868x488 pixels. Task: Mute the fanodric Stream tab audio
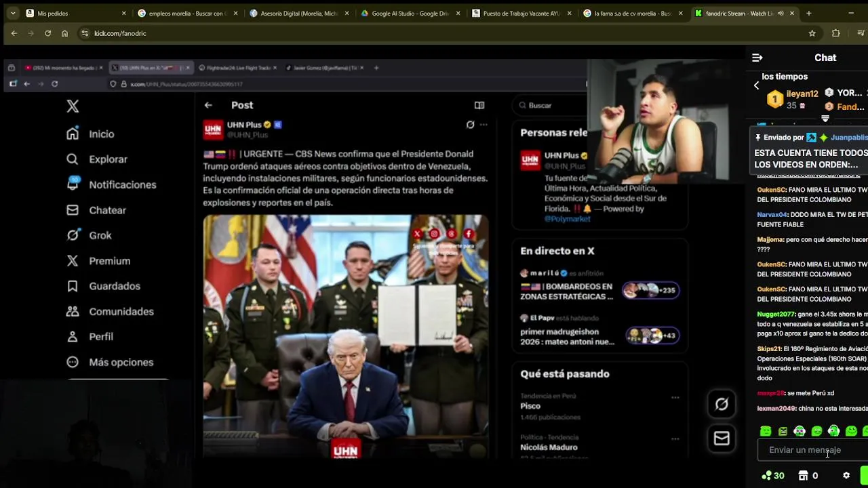coord(781,13)
